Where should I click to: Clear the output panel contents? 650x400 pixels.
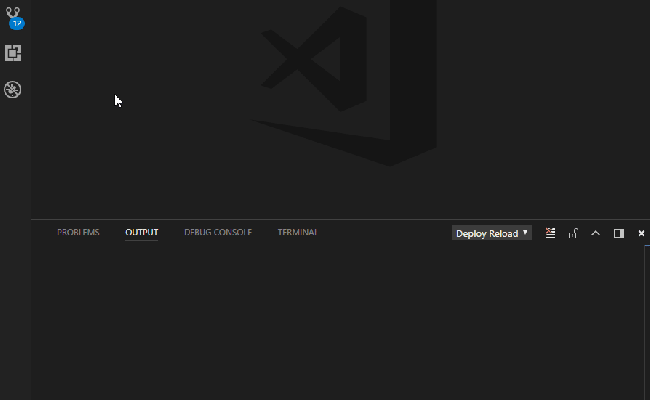(550, 233)
